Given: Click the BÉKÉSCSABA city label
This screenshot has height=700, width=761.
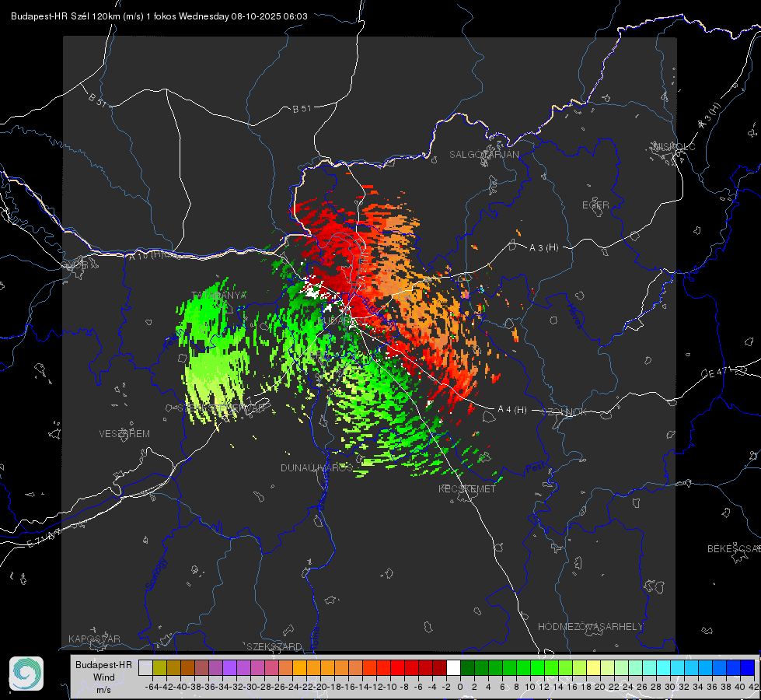Looking at the screenshot, I should click(x=734, y=548).
